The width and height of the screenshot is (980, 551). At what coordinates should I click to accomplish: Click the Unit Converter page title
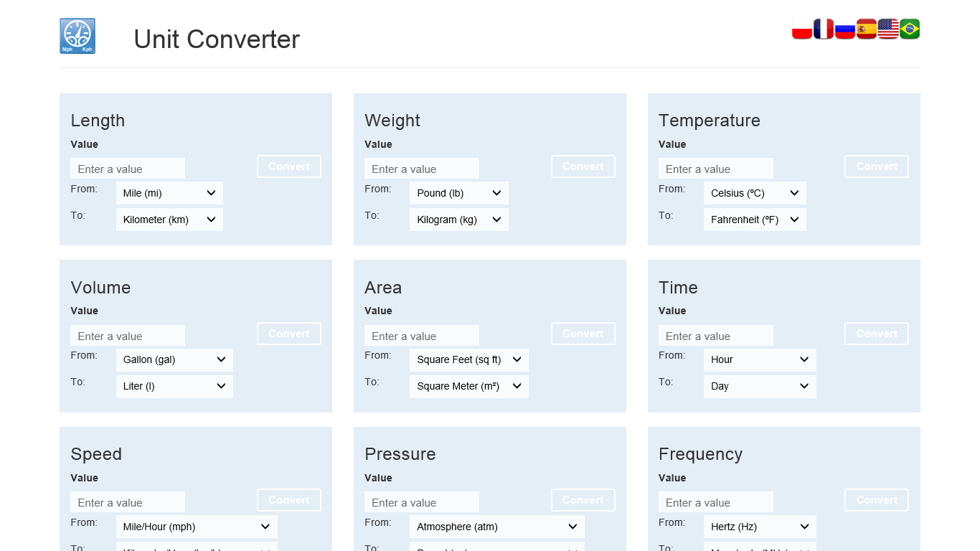click(x=217, y=39)
